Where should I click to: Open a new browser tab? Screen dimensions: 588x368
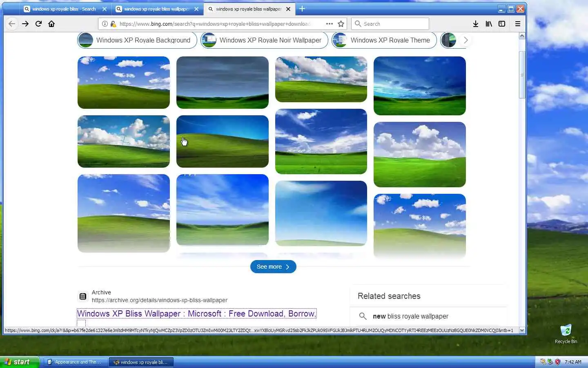pyautogui.click(x=302, y=9)
